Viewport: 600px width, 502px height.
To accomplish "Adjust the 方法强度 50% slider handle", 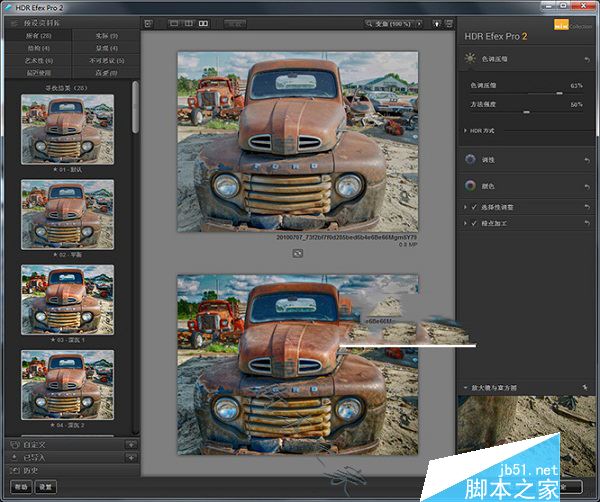I will tap(527, 112).
